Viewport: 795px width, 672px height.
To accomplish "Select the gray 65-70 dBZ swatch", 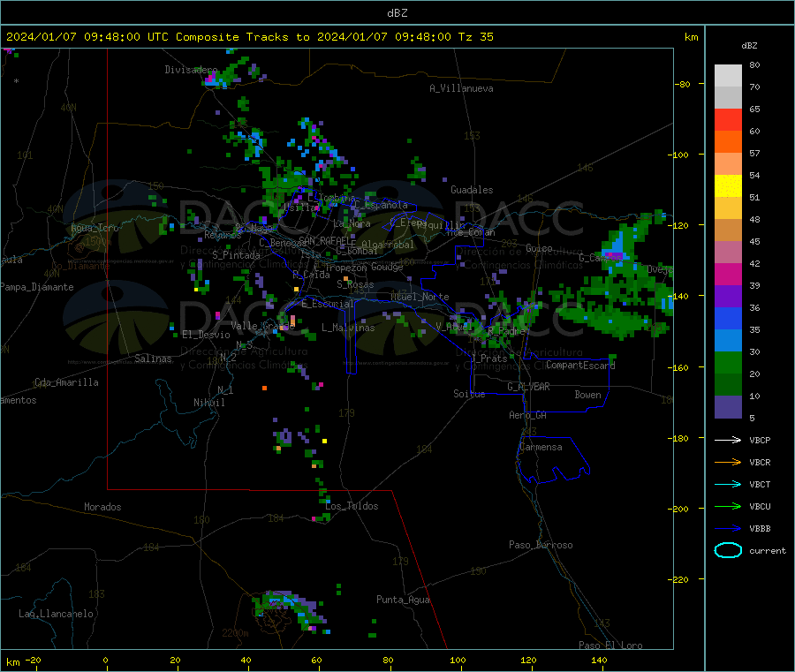I will click(x=728, y=98).
